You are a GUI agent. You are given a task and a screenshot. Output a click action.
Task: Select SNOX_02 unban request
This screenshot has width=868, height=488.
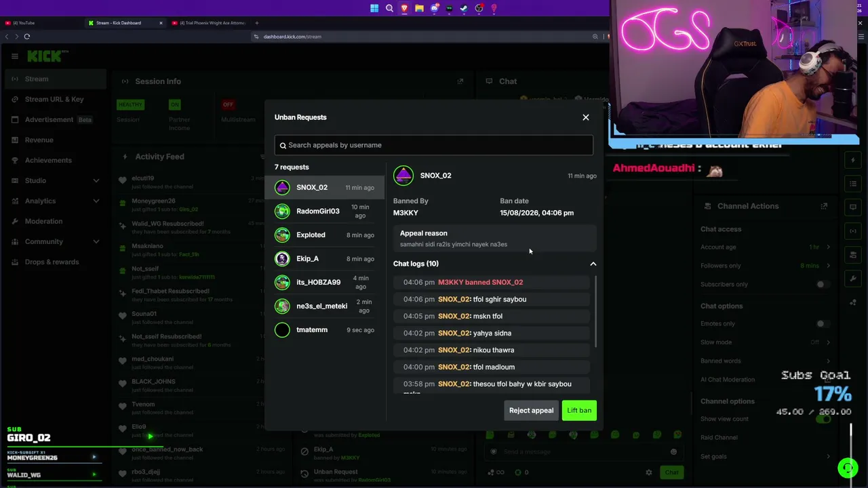324,188
